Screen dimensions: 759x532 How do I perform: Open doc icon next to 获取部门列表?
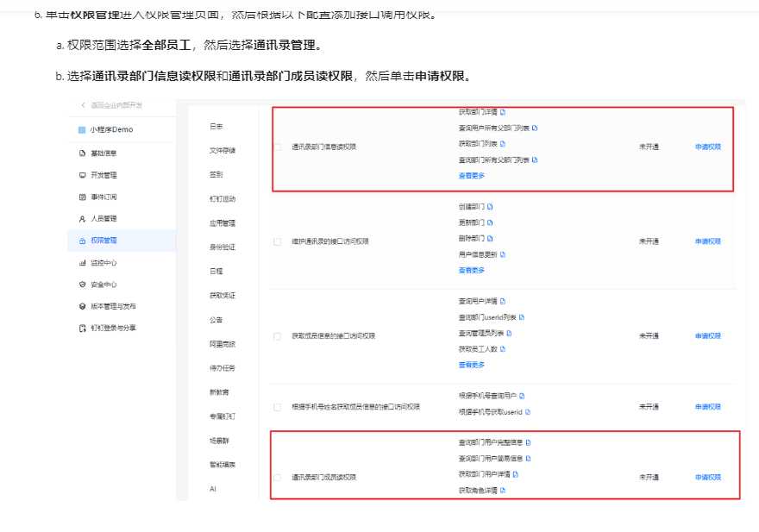503,144
